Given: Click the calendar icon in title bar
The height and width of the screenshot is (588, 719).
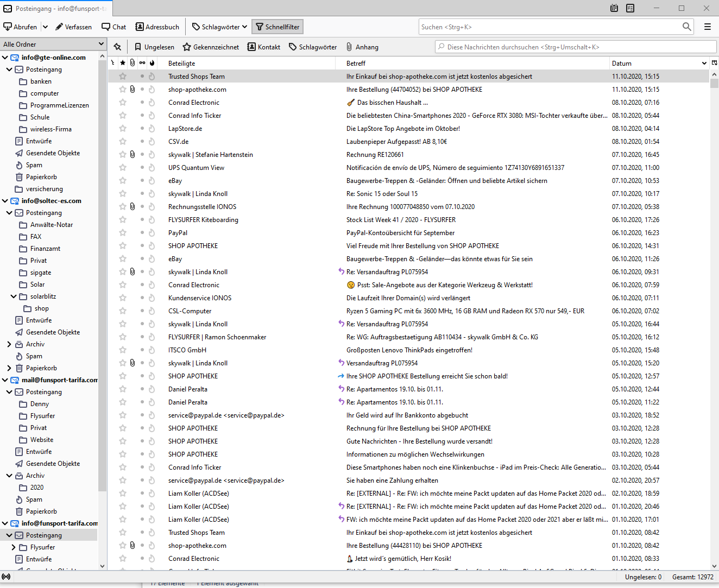Looking at the screenshot, I should pyautogui.click(x=614, y=8).
